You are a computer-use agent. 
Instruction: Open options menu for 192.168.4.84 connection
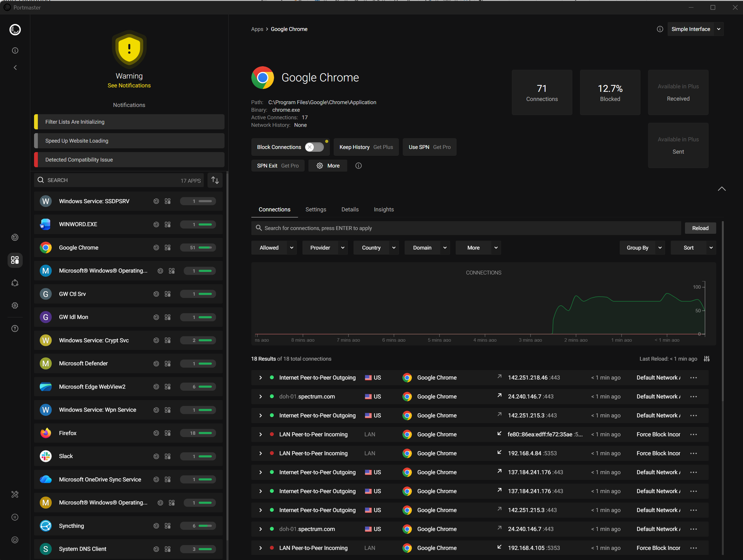pyautogui.click(x=693, y=453)
